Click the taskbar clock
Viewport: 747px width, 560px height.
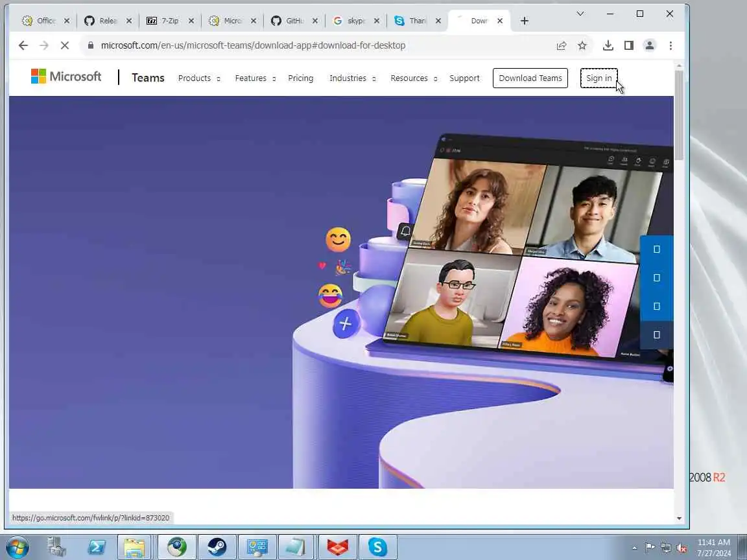[714, 548]
